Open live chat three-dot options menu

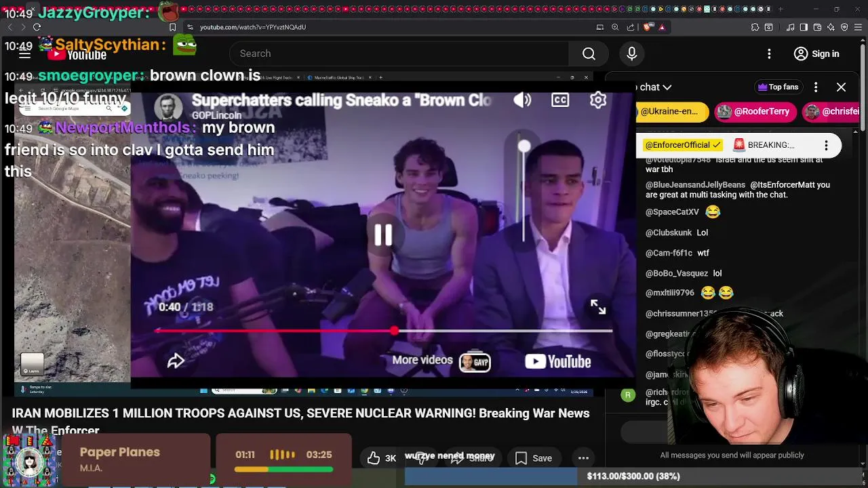[816, 87]
